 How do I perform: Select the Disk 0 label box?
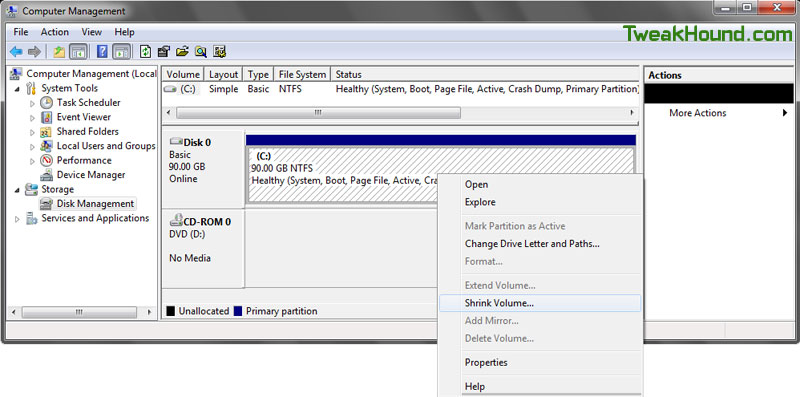coord(203,169)
